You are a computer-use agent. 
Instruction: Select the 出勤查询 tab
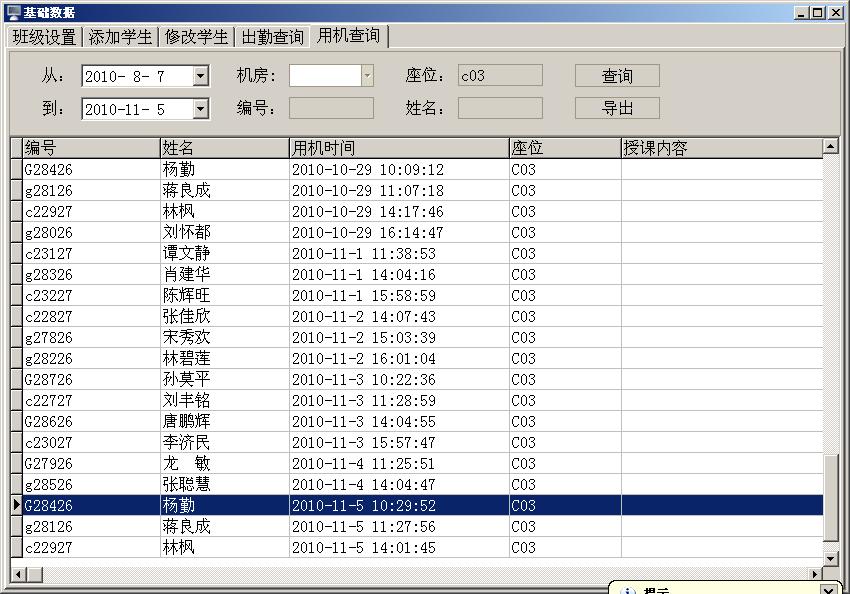coord(273,37)
